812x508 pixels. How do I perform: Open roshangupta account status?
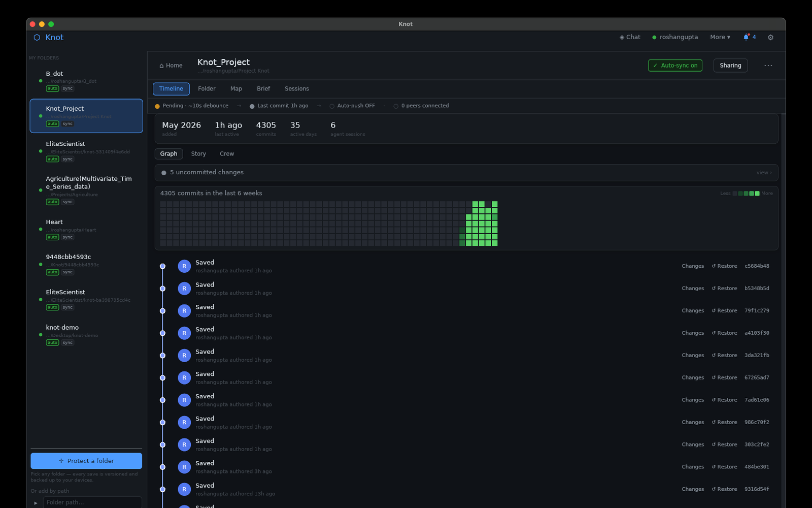(675, 37)
